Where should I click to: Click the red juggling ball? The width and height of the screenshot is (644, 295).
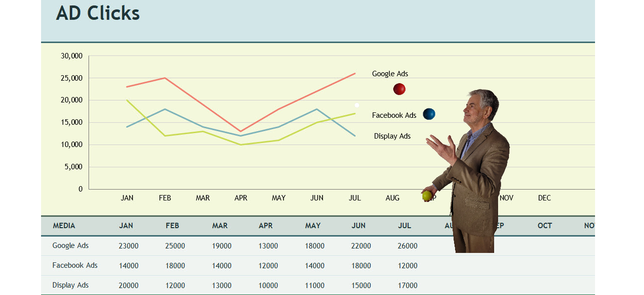coord(399,89)
